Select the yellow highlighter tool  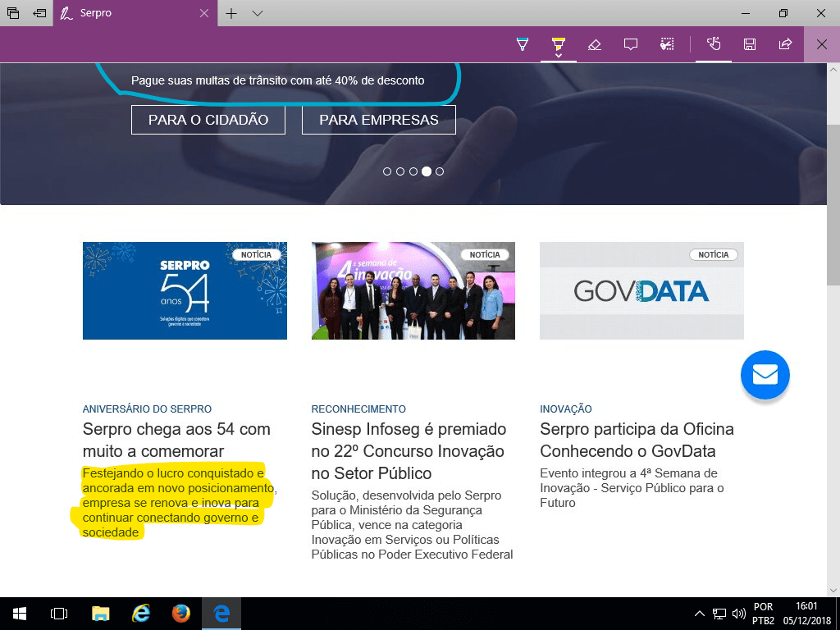(x=558, y=44)
